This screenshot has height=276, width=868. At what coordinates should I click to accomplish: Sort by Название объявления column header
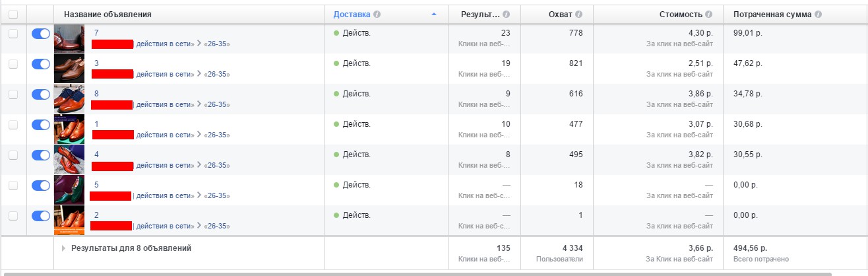click(x=108, y=14)
